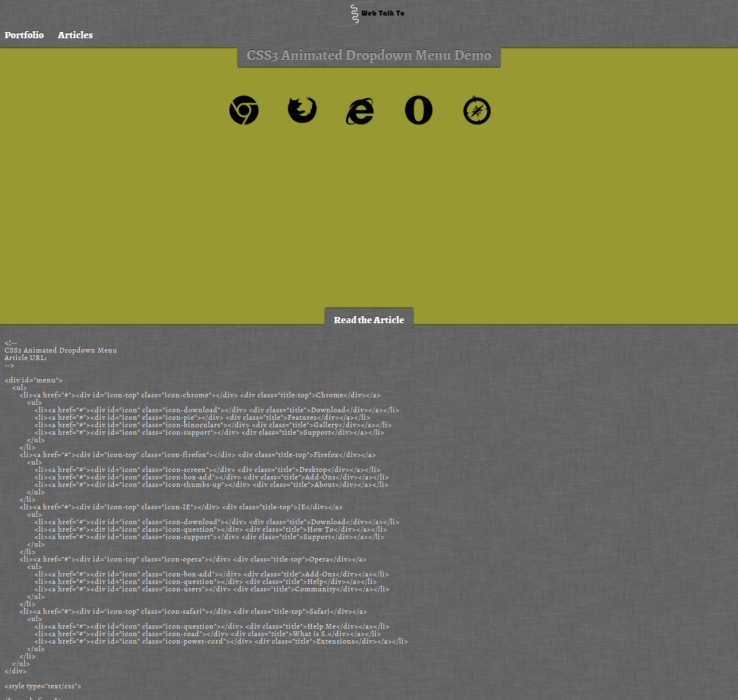Click the code line containing icon-safari
This screenshot has width=738, height=700.
(x=193, y=611)
